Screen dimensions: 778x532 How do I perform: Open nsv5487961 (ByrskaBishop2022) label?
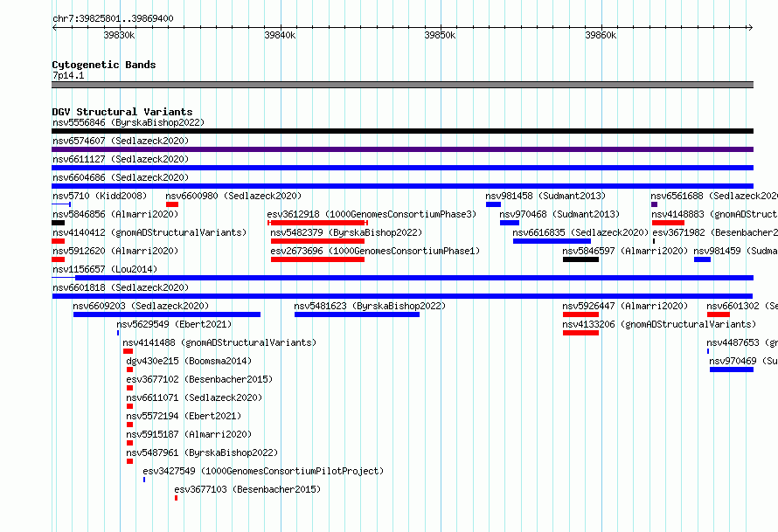(202, 453)
